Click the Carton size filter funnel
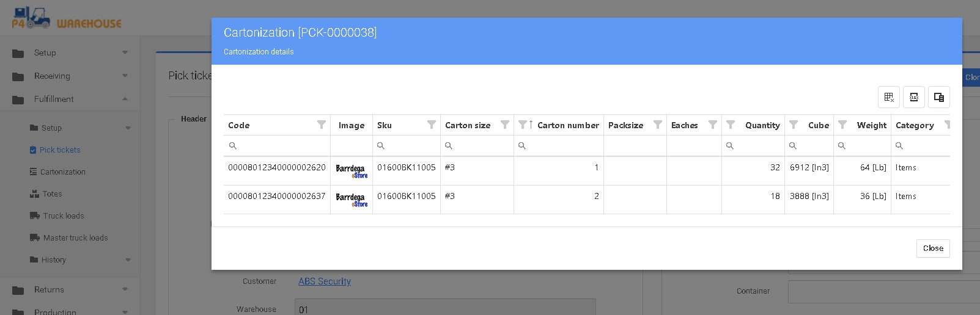This screenshot has width=980, height=315. [x=505, y=125]
